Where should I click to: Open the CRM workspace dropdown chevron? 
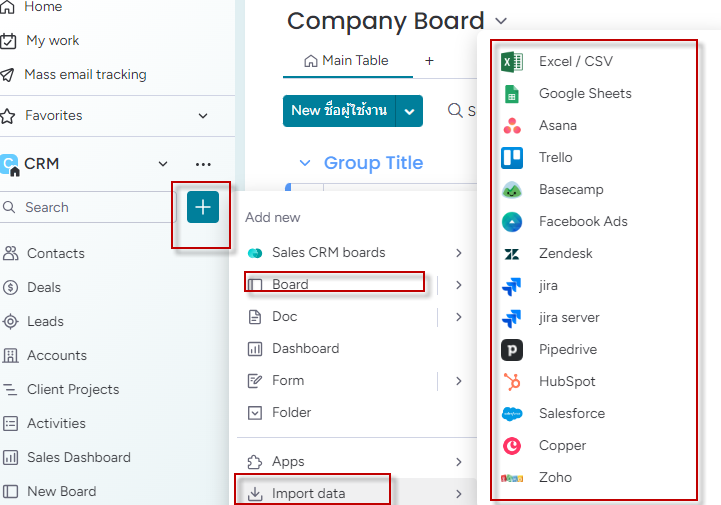click(x=163, y=164)
